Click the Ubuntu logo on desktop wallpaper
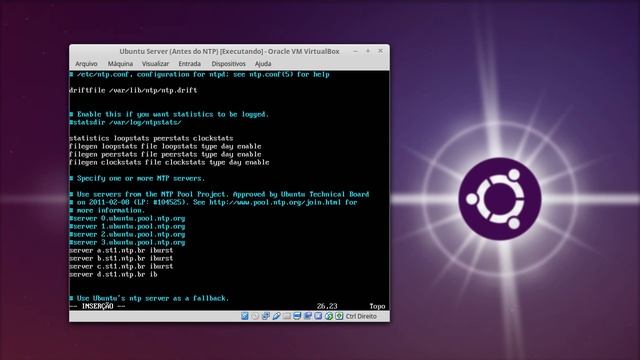Image resolution: width=640 pixels, height=360 pixels. pos(500,199)
